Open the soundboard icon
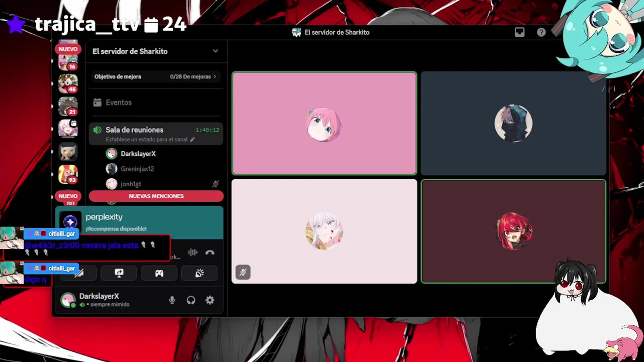Viewport: 644px width, 362px height. coord(200,273)
